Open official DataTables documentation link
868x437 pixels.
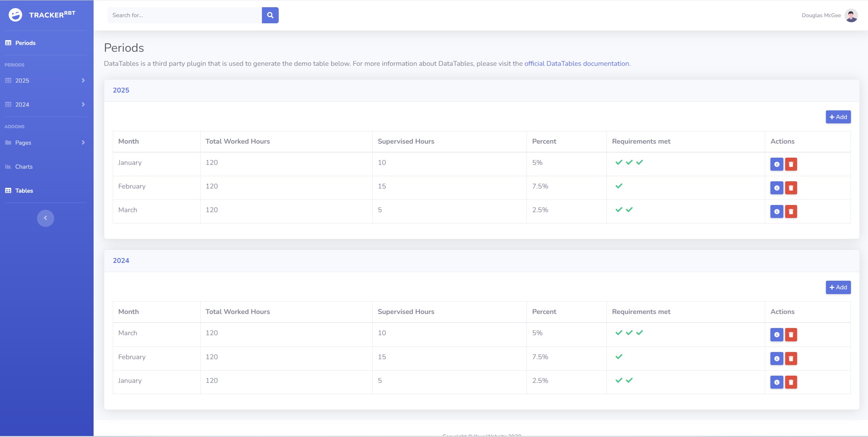tap(577, 63)
